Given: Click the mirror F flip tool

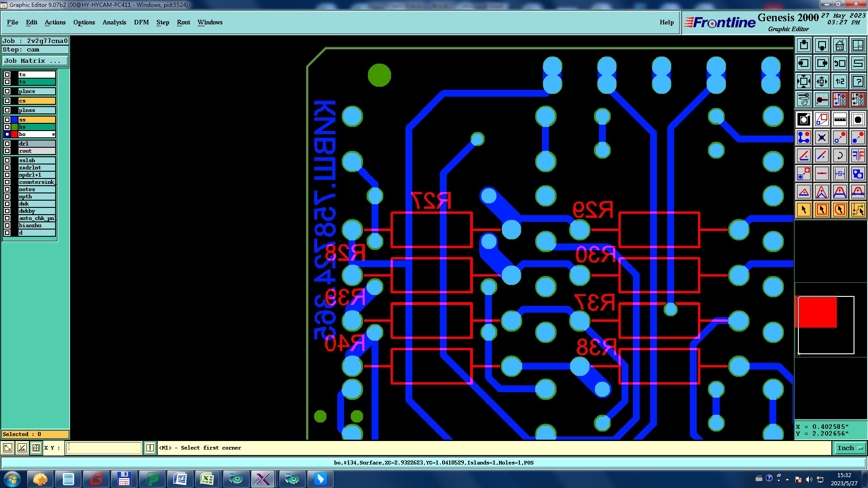Looking at the screenshot, I should point(858,155).
